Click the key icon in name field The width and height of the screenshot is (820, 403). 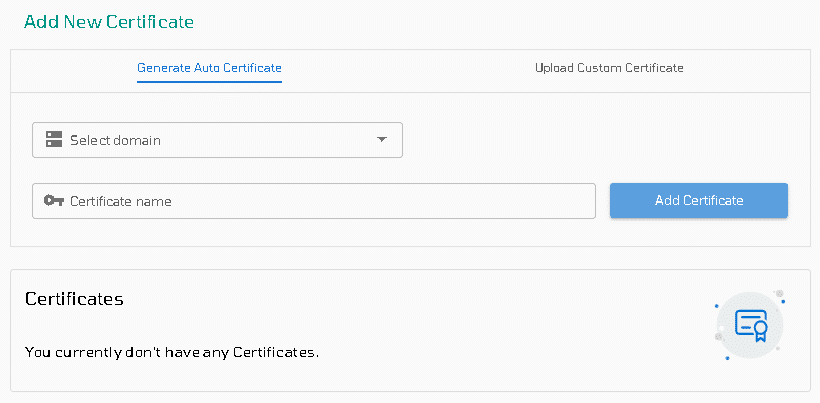click(54, 201)
